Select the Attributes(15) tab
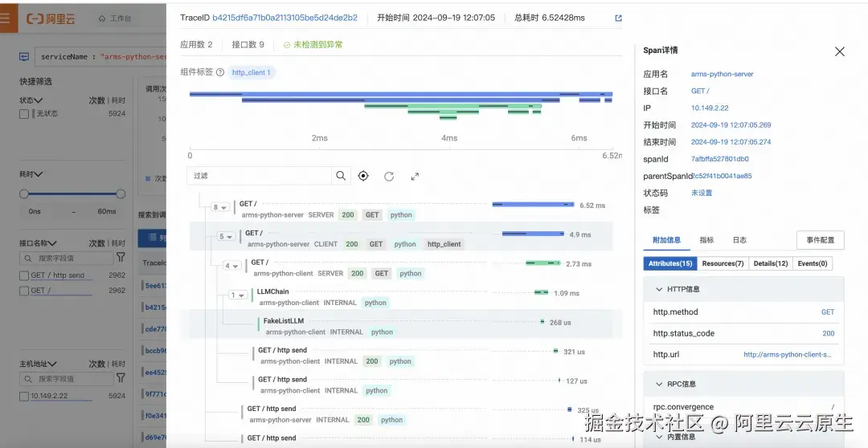The image size is (868, 448). [669, 264]
